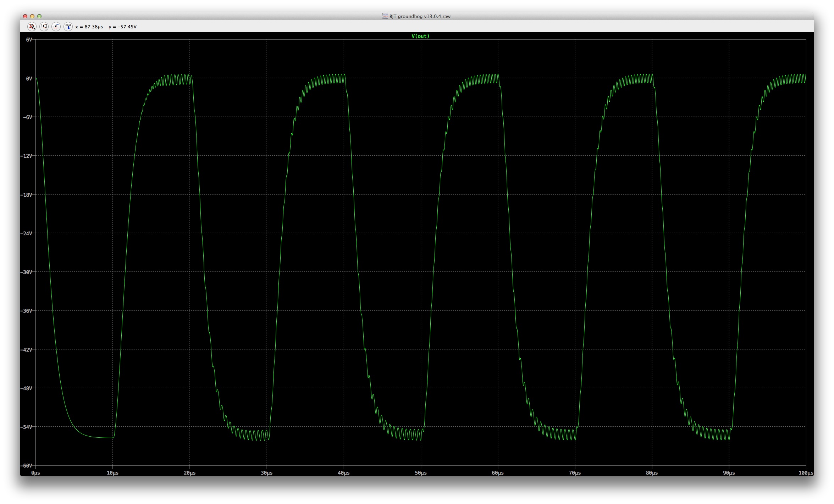The height and width of the screenshot is (504, 834).
Task: Click the y = -57.45V cursor readout
Action: [123, 27]
